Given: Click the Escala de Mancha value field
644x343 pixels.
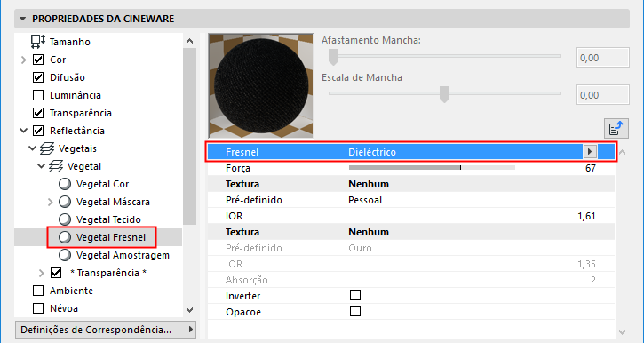Looking at the screenshot, I should point(603,95).
